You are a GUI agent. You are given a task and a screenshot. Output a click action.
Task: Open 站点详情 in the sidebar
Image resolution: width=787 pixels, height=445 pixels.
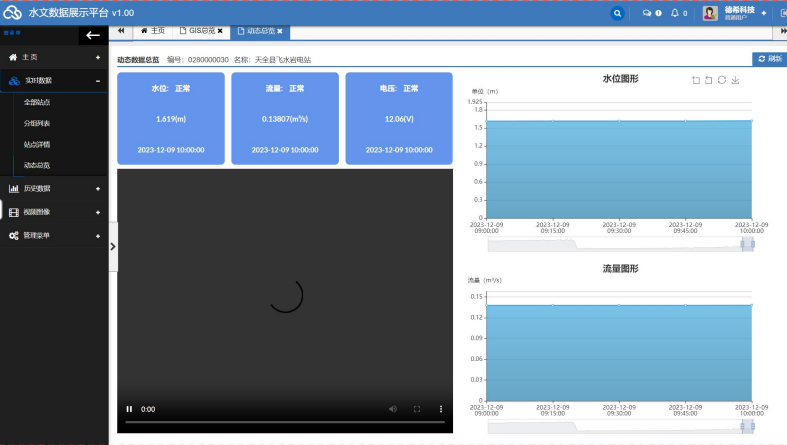(x=37, y=144)
